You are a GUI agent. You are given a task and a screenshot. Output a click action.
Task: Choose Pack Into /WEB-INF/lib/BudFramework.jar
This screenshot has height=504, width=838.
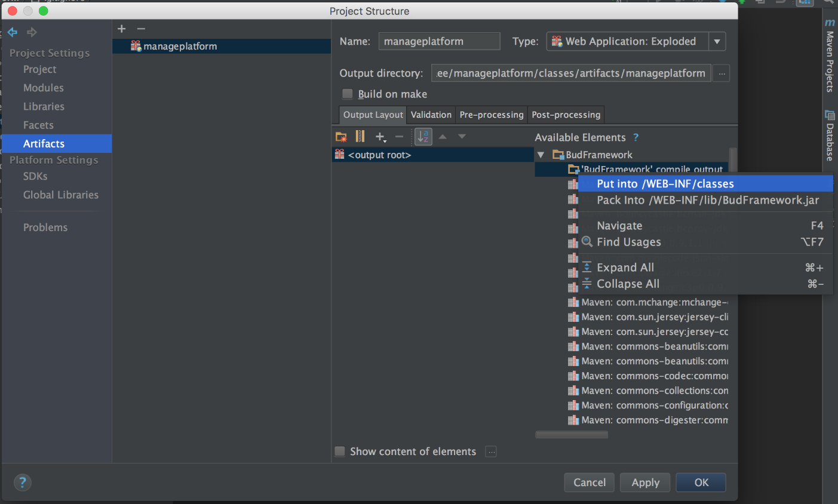click(705, 200)
